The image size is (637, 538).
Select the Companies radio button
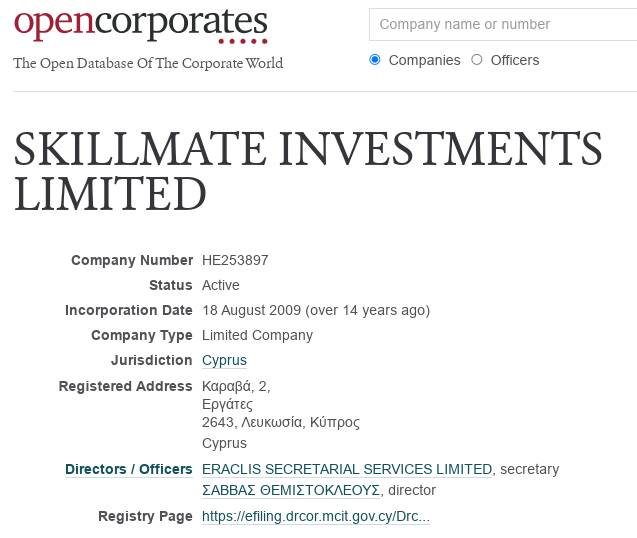[375, 60]
